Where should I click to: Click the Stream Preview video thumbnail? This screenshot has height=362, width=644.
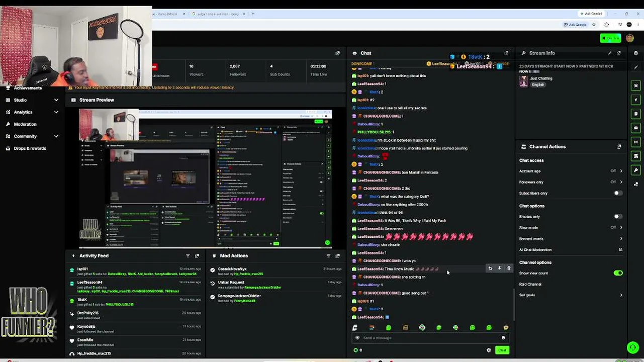[205, 178]
